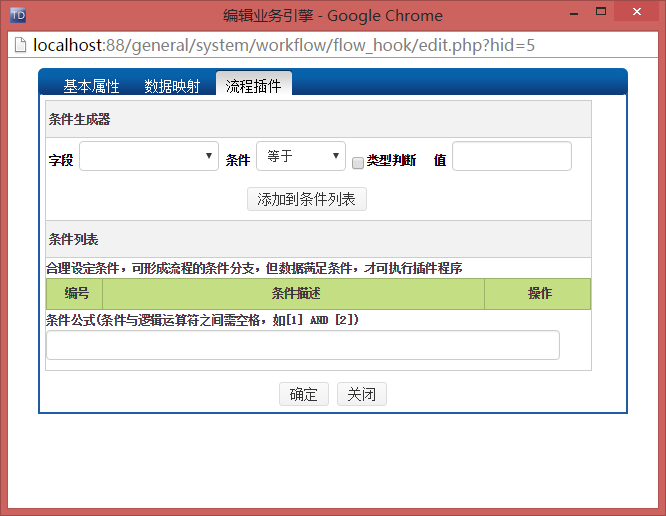666x516 pixels.
Task: Click the 合理设定条件 hint text
Action: coord(254,268)
